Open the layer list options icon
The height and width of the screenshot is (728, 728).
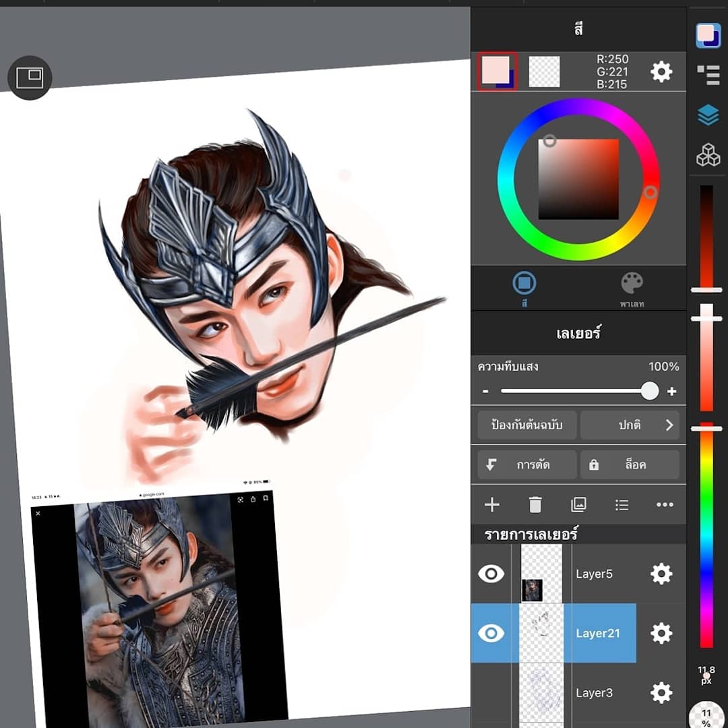point(621,505)
